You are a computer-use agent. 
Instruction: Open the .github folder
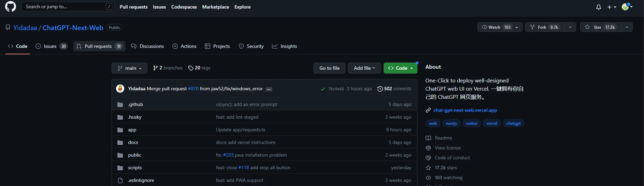point(135,104)
